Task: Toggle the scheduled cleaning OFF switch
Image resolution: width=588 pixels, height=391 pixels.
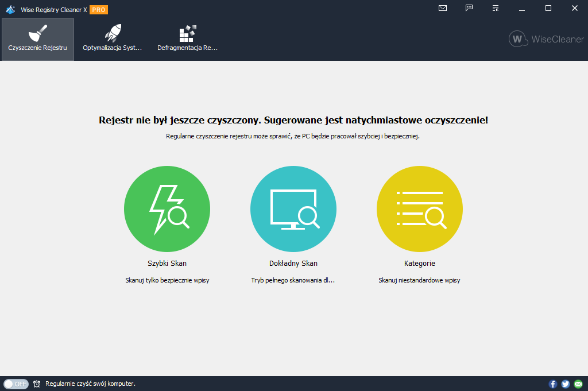Action: pos(16,384)
